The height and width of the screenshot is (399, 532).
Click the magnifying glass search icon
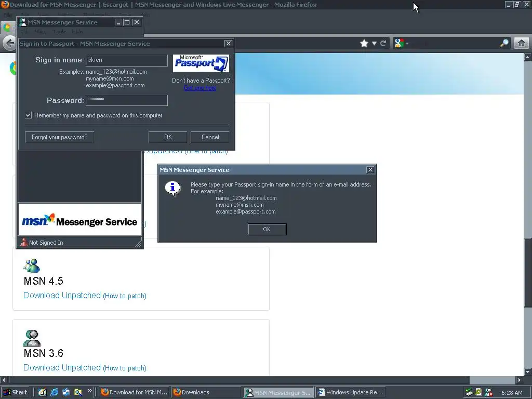[504, 43]
